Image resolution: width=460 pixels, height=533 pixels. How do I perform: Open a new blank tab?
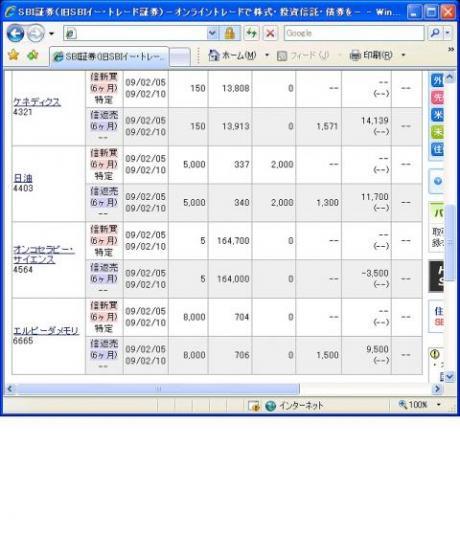[x=180, y=57]
